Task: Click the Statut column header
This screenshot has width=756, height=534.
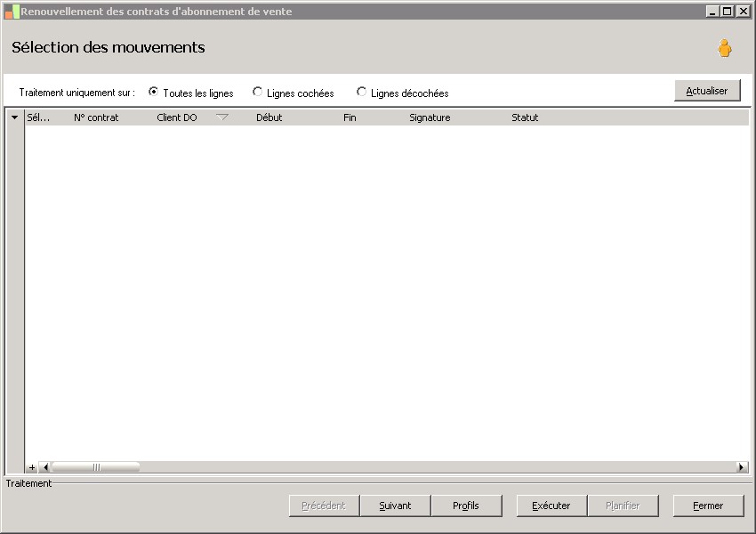Action: pos(525,117)
